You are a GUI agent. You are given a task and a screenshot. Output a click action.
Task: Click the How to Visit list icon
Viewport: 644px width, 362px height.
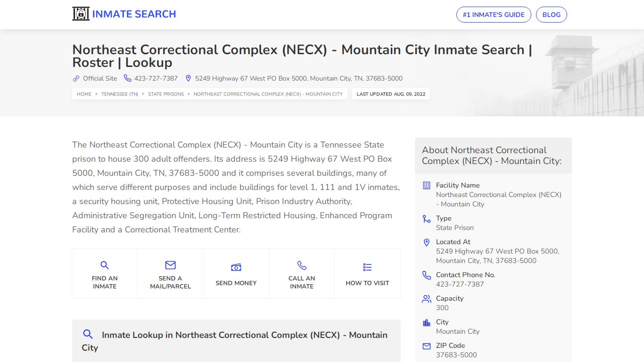pyautogui.click(x=367, y=267)
